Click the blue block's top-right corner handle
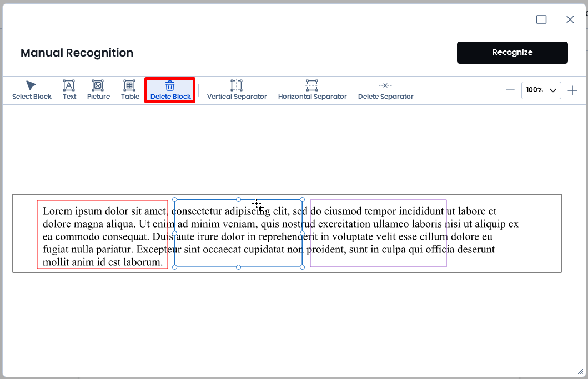The width and height of the screenshot is (588, 379). coord(302,200)
